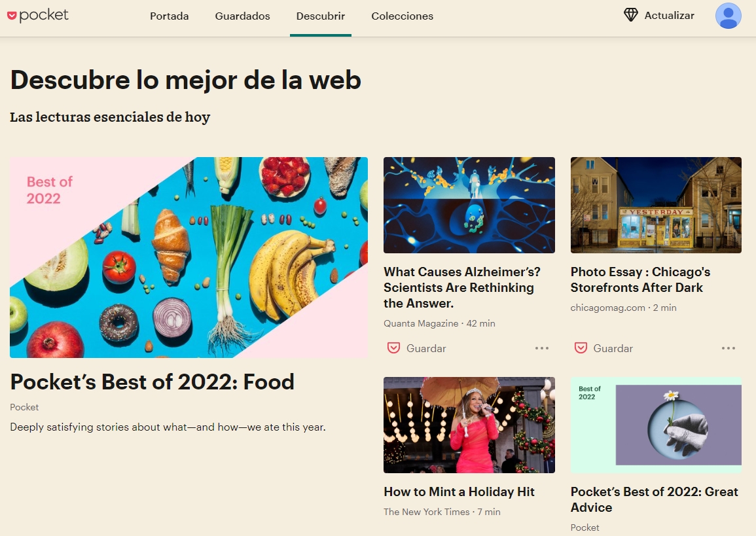The height and width of the screenshot is (536, 756).
Task: Click the Pocket logo icon
Action: tap(12, 16)
